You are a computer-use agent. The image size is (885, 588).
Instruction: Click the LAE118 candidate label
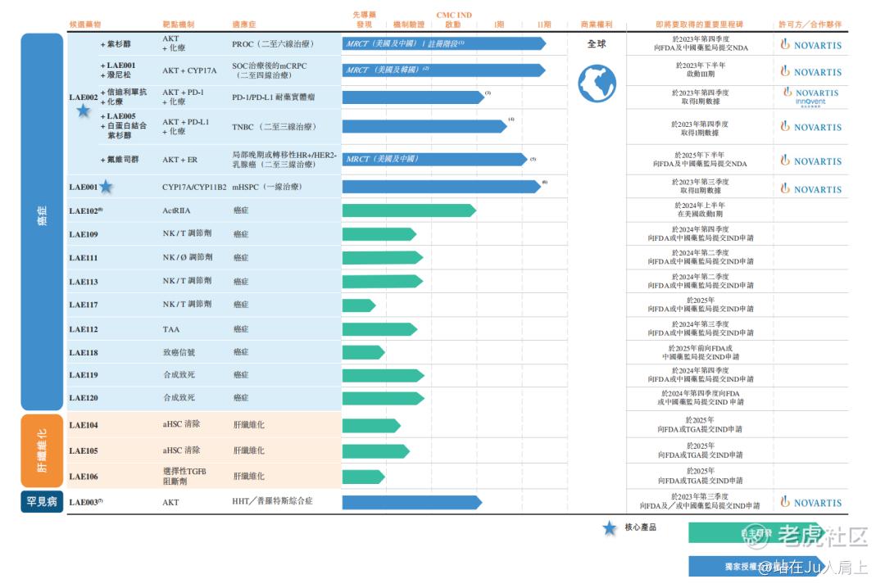pyautogui.click(x=84, y=353)
